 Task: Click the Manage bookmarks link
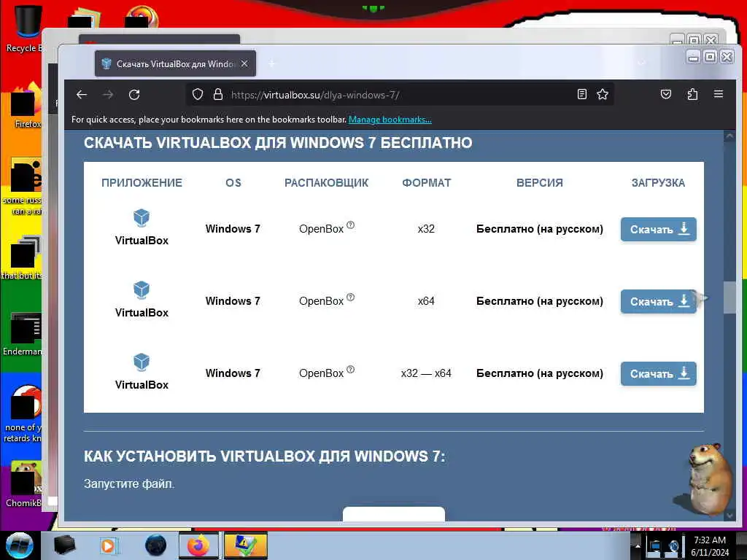390,120
